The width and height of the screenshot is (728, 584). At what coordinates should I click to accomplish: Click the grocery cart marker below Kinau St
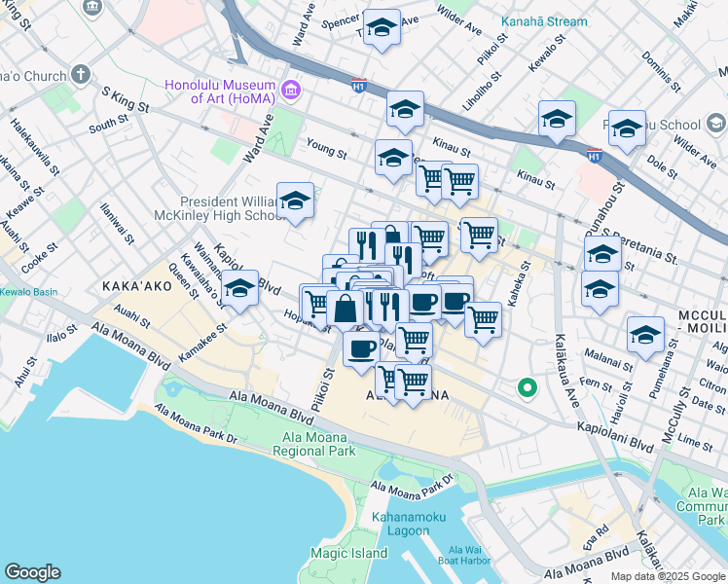click(459, 183)
